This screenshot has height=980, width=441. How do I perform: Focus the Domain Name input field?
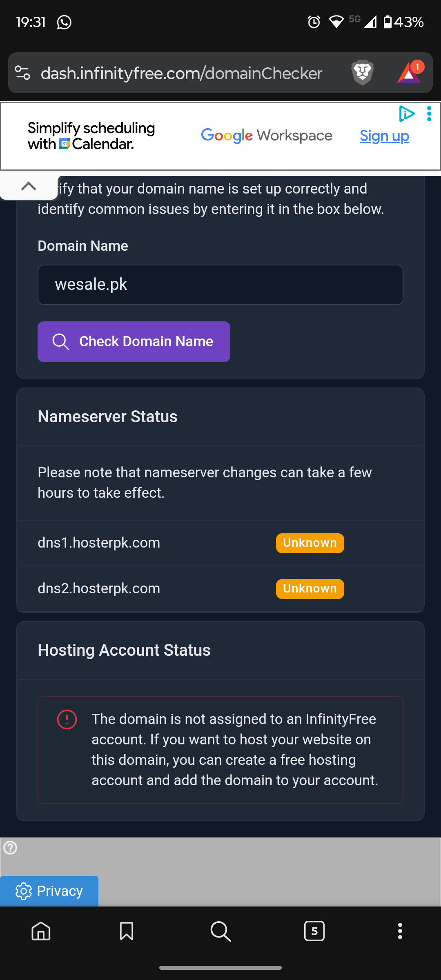point(220,285)
